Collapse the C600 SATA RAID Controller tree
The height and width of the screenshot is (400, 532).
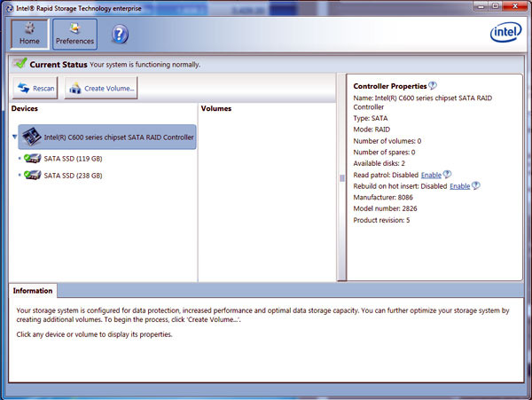(x=14, y=137)
